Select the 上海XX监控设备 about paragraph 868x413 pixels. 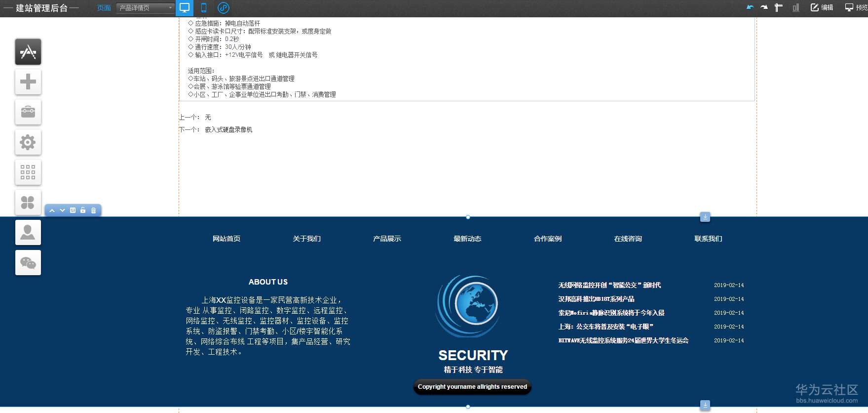tap(268, 326)
